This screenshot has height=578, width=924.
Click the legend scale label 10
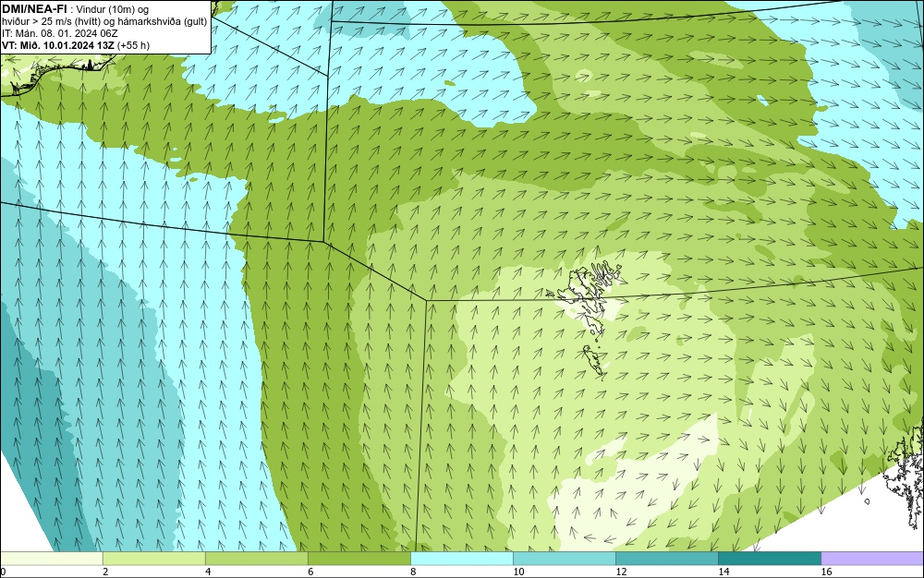(x=518, y=572)
